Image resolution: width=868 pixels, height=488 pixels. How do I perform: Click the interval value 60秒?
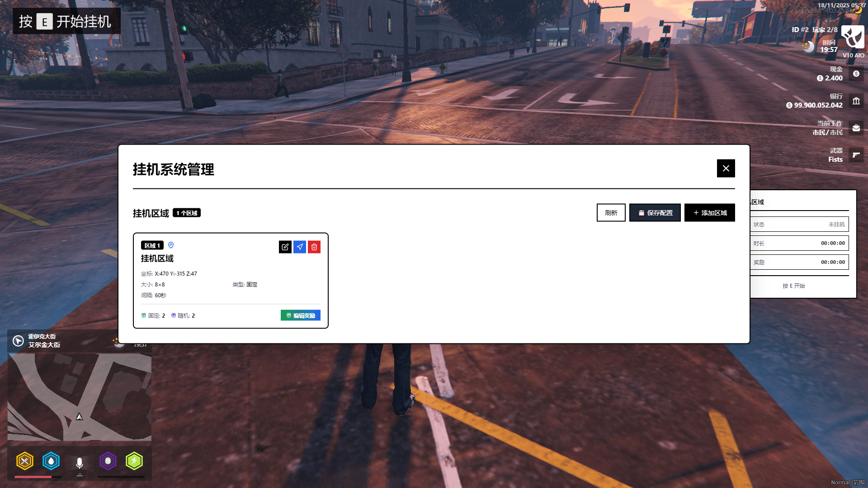click(160, 296)
